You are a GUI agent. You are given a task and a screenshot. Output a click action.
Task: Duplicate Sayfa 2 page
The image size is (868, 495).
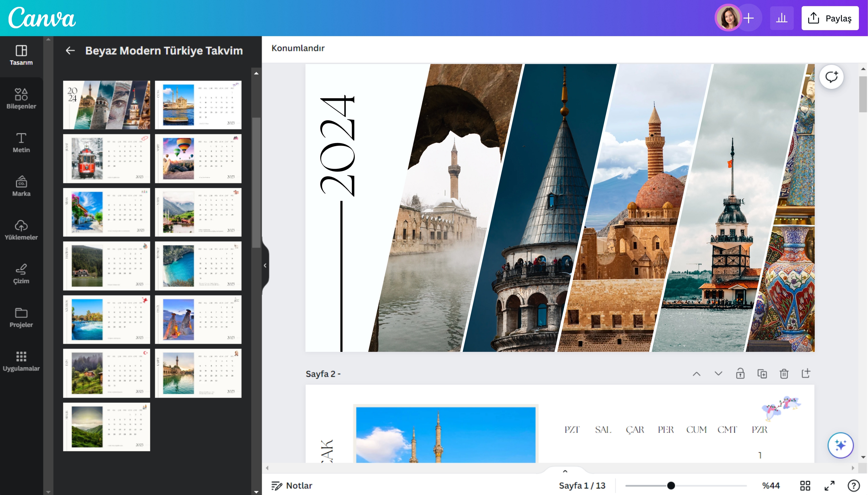(x=762, y=374)
